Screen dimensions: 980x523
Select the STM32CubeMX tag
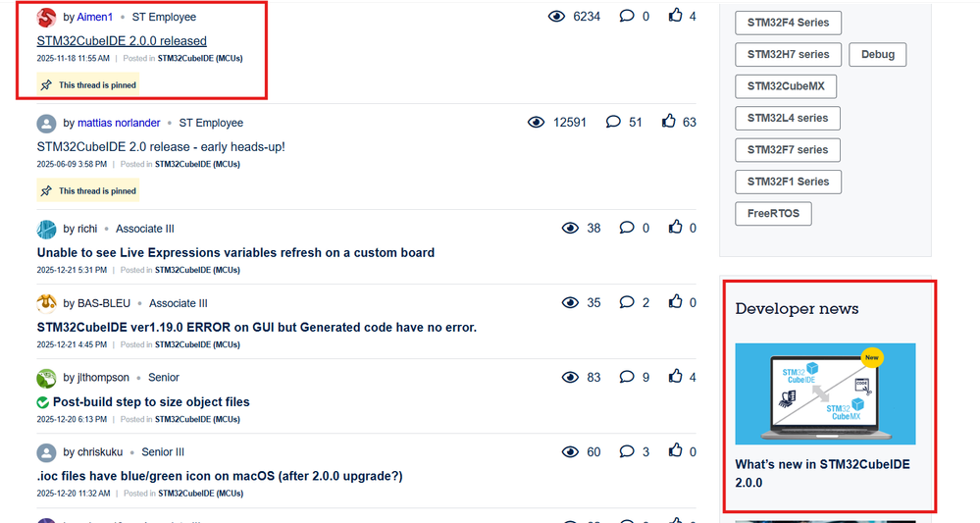(786, 86)
